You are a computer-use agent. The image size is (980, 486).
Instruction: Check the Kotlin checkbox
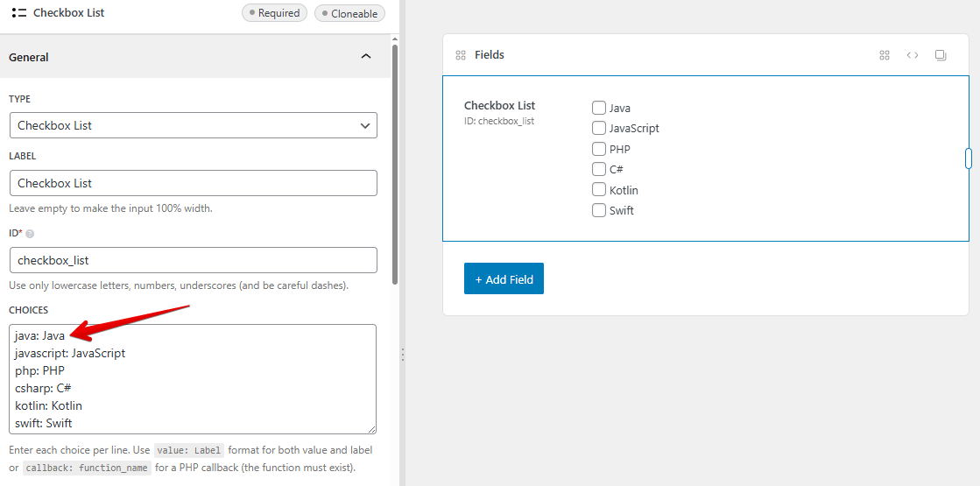pyautogui.click(x=599, y=189)
